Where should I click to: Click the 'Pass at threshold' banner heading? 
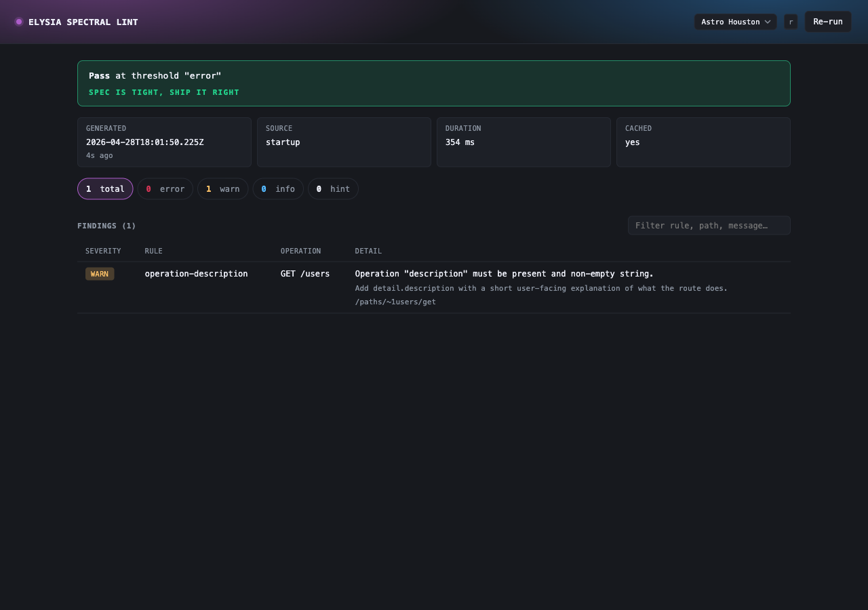[x=155, y=76]
